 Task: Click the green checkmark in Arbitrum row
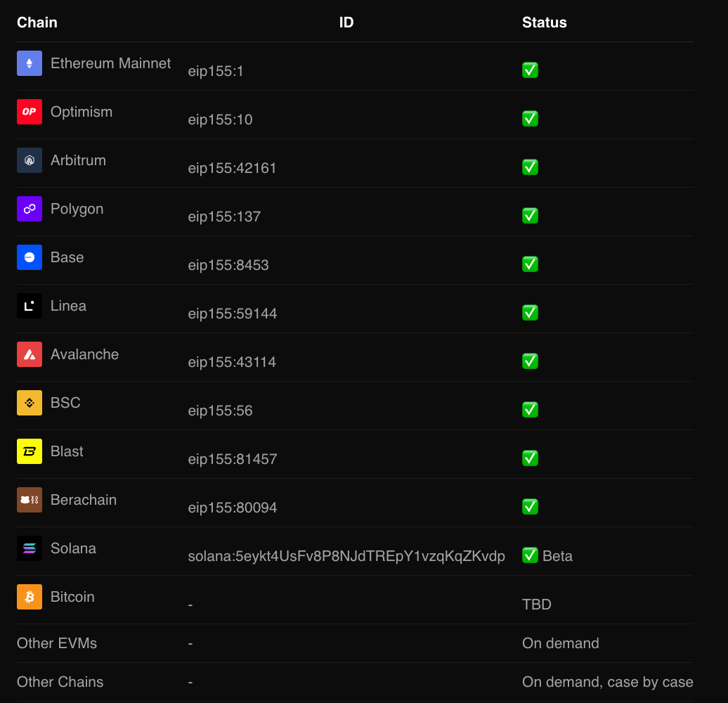pyautogui.click(x=531, y=167)
